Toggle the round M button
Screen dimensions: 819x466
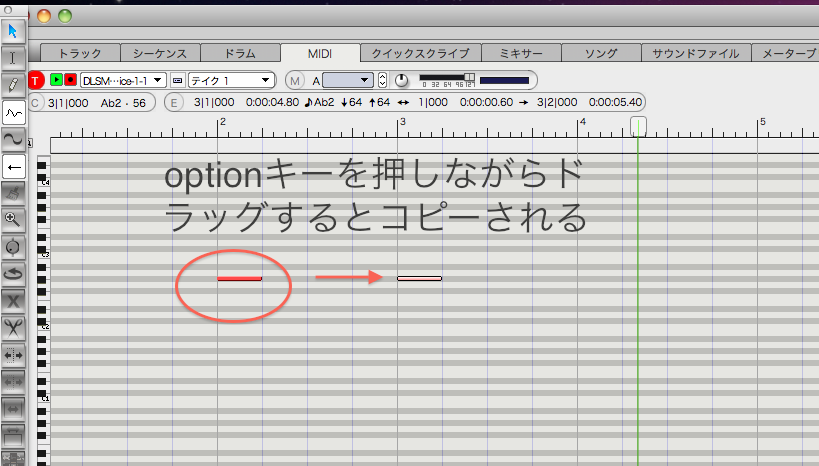(295, 80)
